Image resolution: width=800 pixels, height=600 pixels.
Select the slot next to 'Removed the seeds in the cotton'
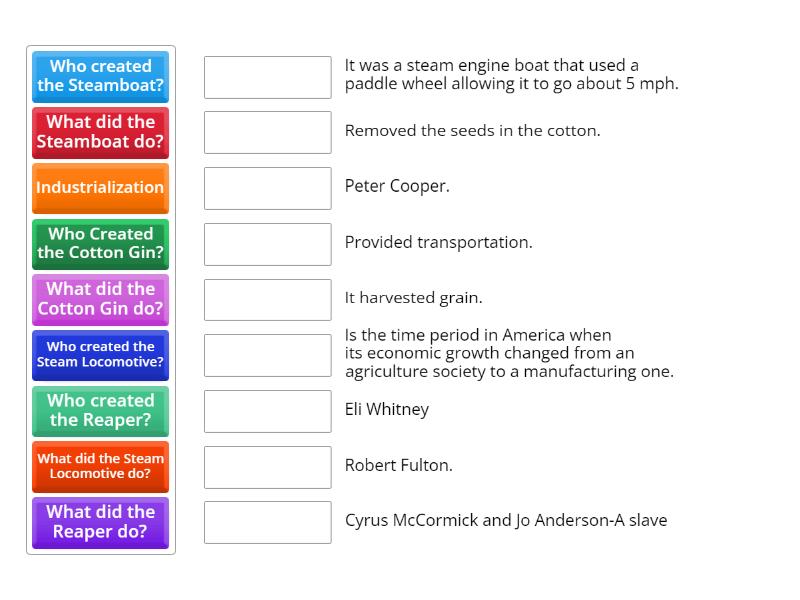[267, 132]
